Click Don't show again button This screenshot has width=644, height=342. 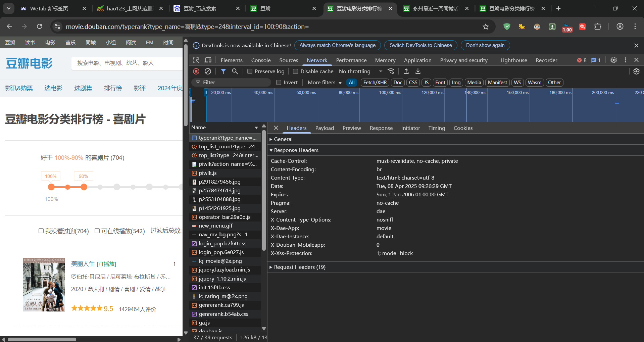point(485,45)
